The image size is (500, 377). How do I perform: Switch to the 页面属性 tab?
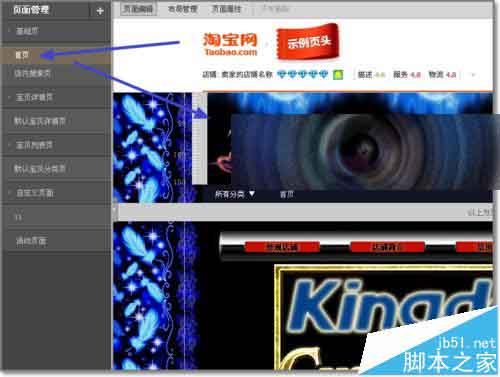(227, 9)
